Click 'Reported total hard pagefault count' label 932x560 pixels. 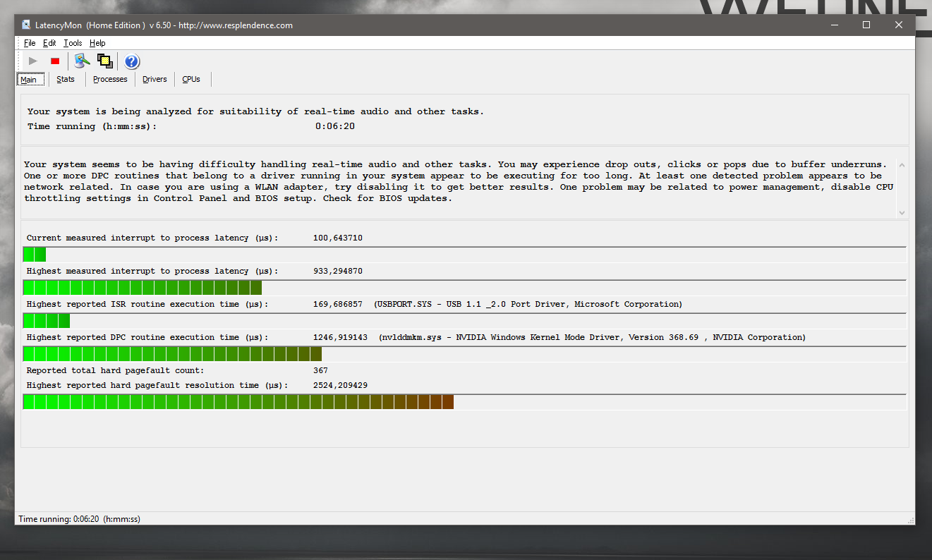click(115, 370)
